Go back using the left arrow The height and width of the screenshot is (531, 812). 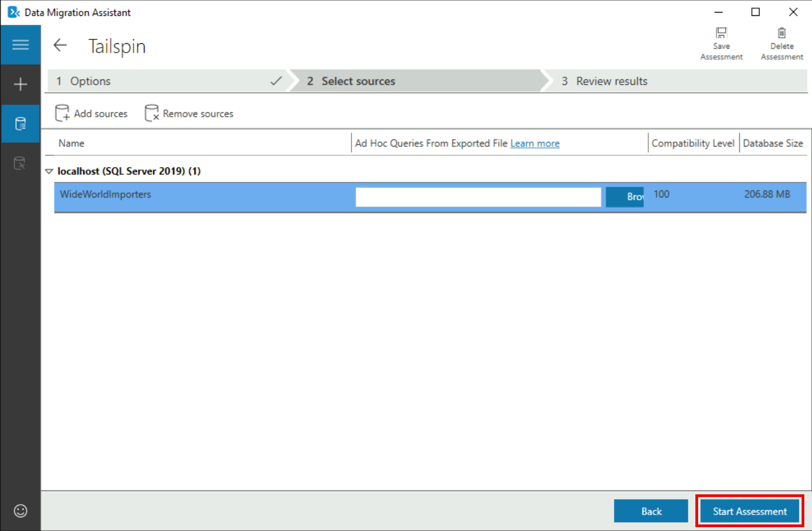(x=60, y=45)
